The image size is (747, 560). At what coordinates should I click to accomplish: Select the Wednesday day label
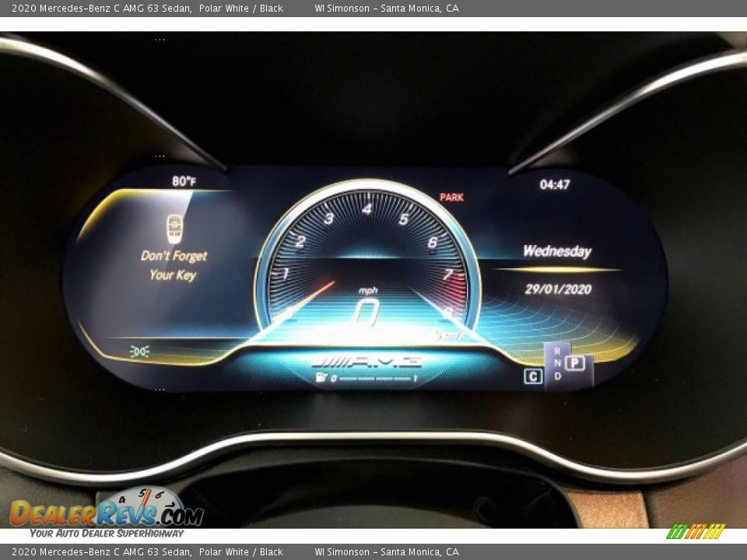(x=557, y=251)
